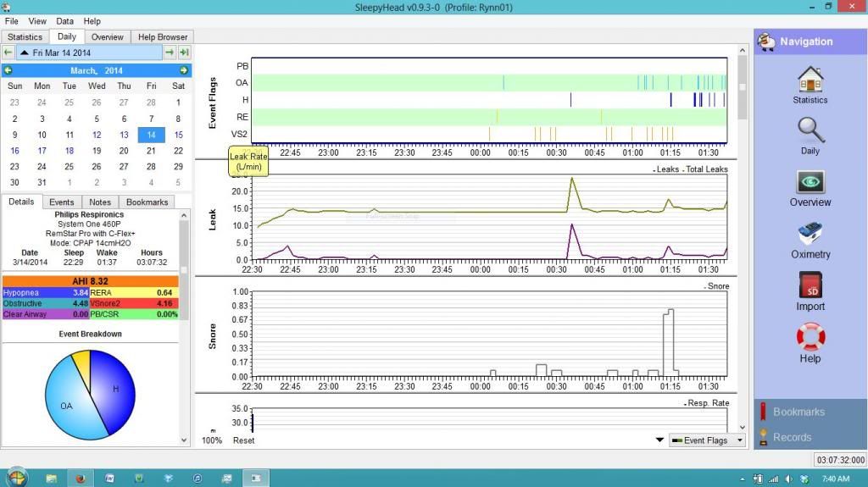868x487 pixels.
Task: Go to previous day with left arrow
Action: pos(8,53)
